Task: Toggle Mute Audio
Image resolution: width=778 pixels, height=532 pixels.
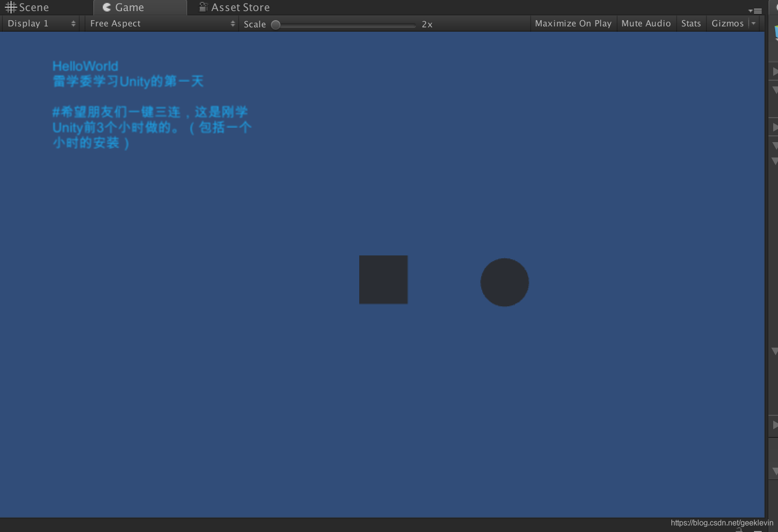Action: pos(646,24)
